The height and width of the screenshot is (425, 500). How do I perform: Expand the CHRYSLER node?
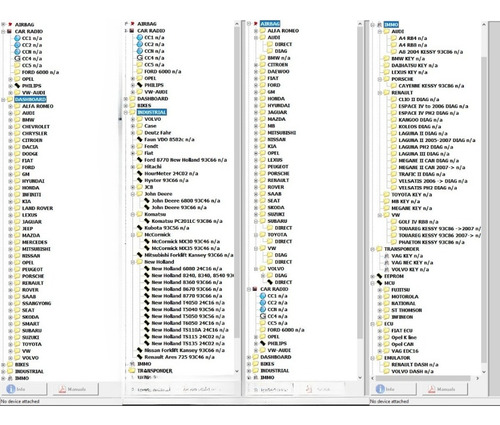(10, 133)
